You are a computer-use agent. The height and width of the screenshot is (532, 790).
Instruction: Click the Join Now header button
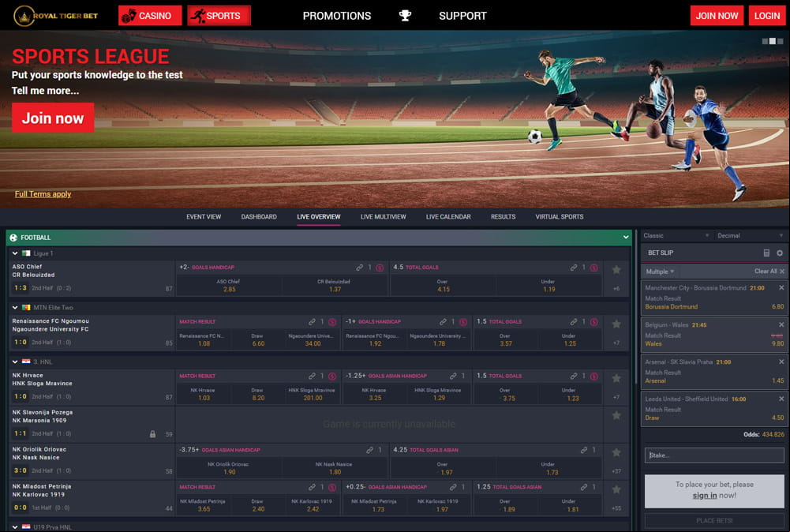tap(717, 16)
